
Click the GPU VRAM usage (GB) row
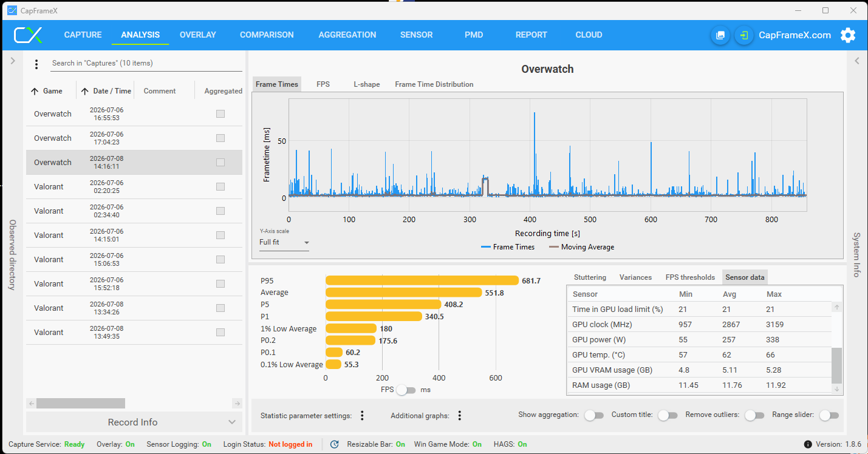click(699, 370)
